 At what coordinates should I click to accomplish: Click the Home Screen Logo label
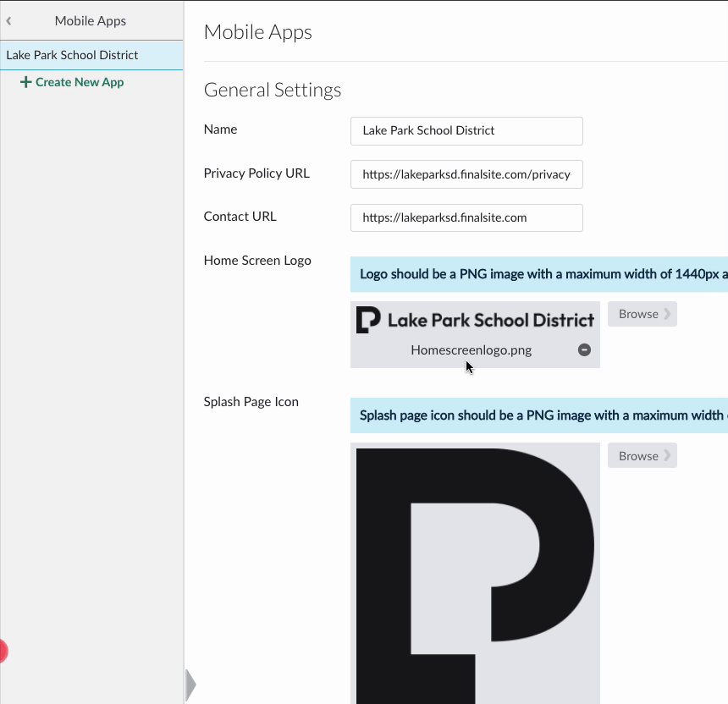[257, 261]
